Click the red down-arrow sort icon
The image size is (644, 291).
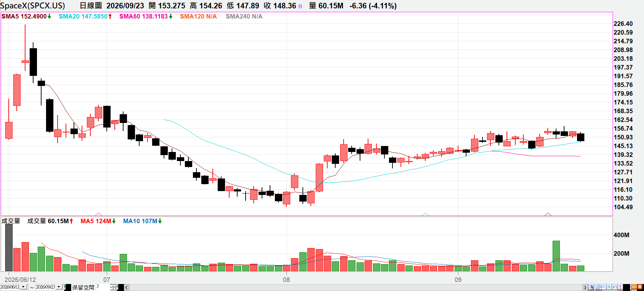coord(596,287)
